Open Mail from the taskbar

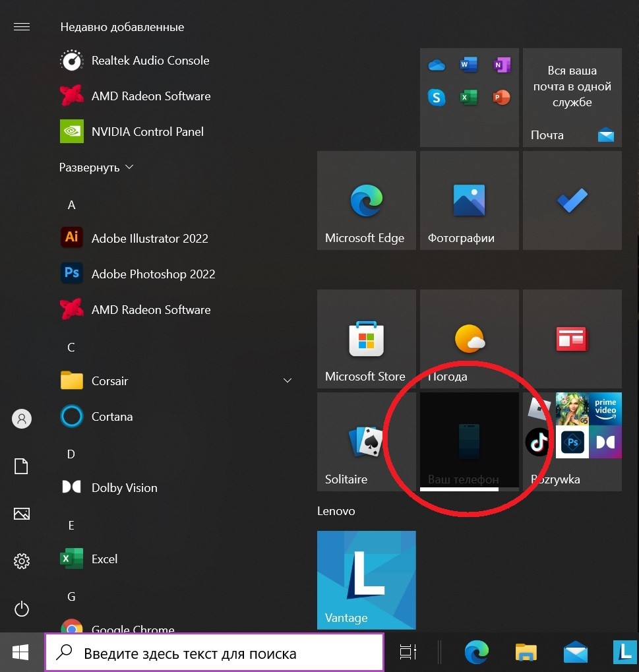575,652
